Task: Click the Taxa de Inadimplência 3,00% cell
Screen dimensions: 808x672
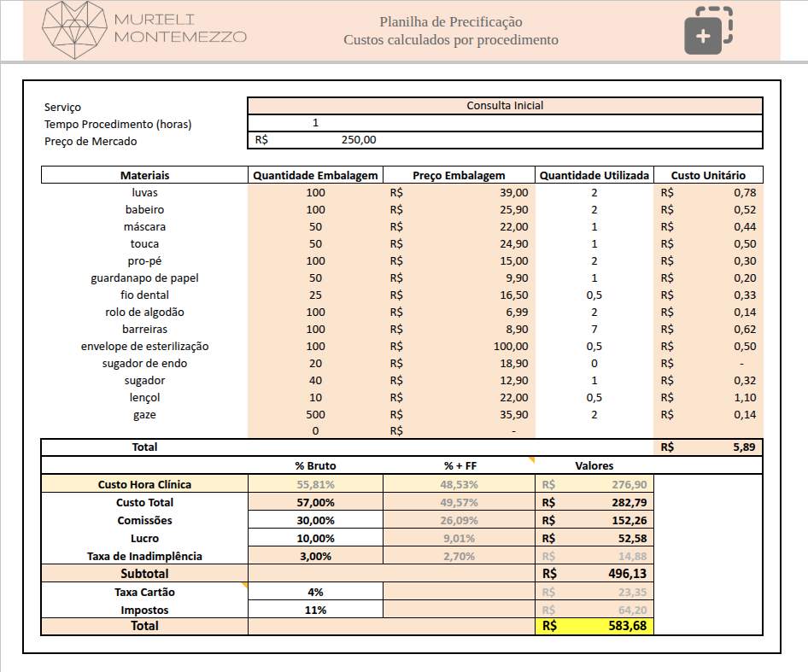Action: pos(316,556)
